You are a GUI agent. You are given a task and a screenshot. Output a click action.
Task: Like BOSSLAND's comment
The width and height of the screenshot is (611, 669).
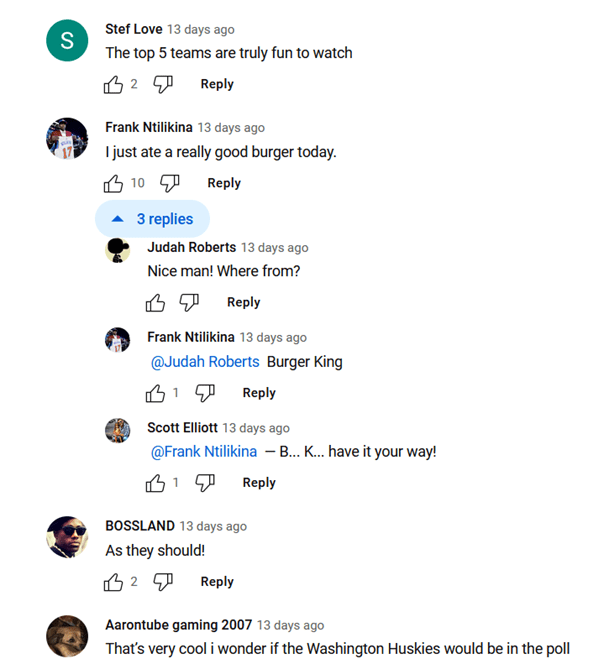click(x=113, y=582)
